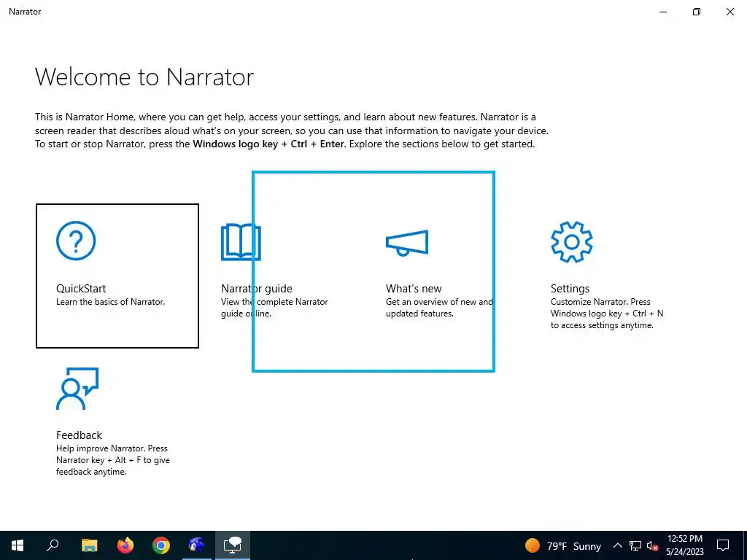The image size is (747, 560).
Task: Minimize the Narrator window
Action: (x=663, y=12)
